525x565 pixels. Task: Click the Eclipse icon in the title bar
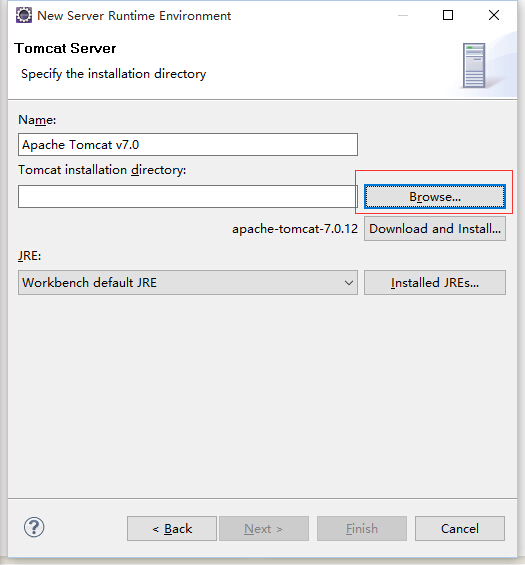[x=24, y=15]
